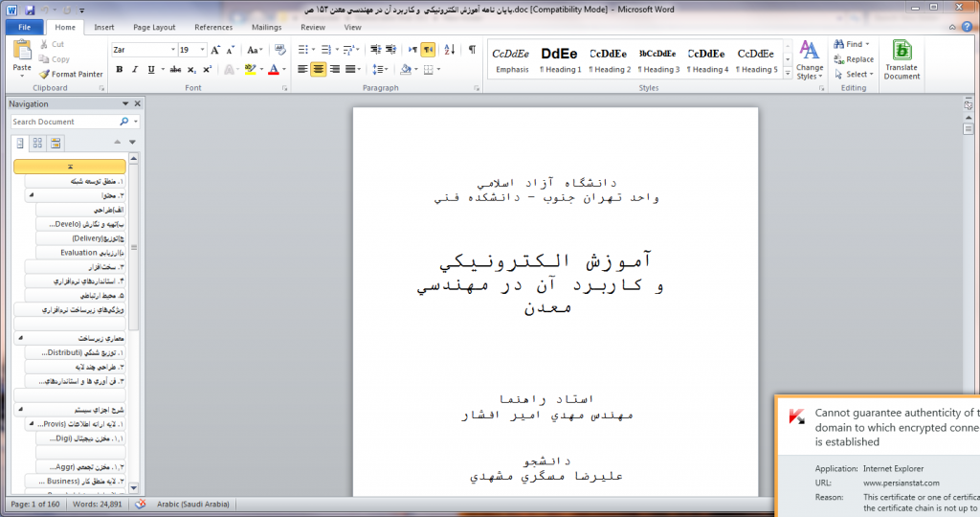980x517 pixels.
Task: Click the Sort A-Z paragraph icon
Action: tap(450, 49)
